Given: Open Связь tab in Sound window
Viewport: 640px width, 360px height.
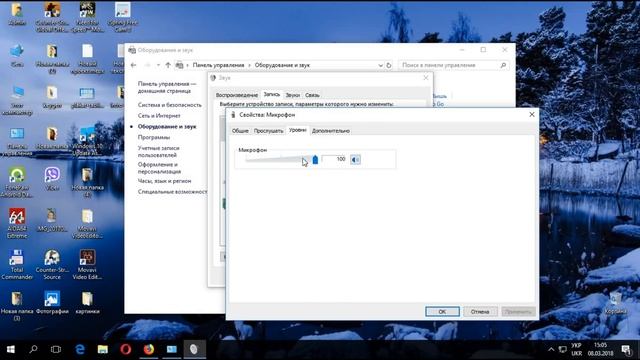Looking at the screenshot, I should [x=312, y=95].
